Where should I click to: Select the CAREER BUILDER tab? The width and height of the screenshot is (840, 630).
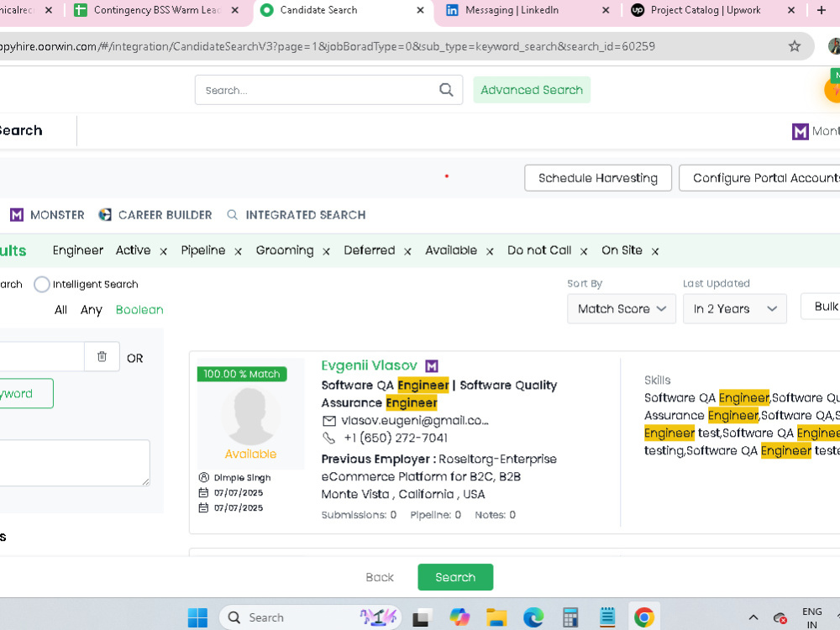[155, 215]
